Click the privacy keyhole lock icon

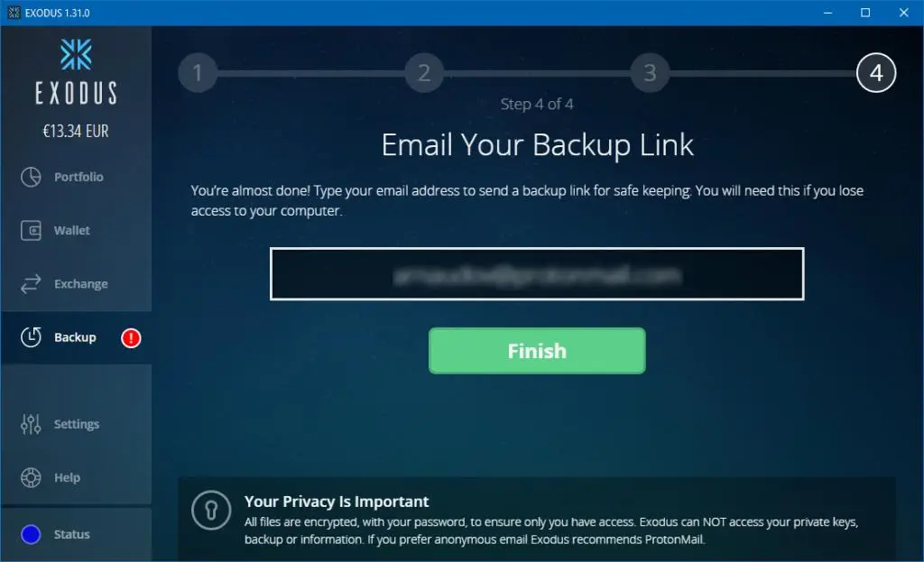[x=211, y=511]
